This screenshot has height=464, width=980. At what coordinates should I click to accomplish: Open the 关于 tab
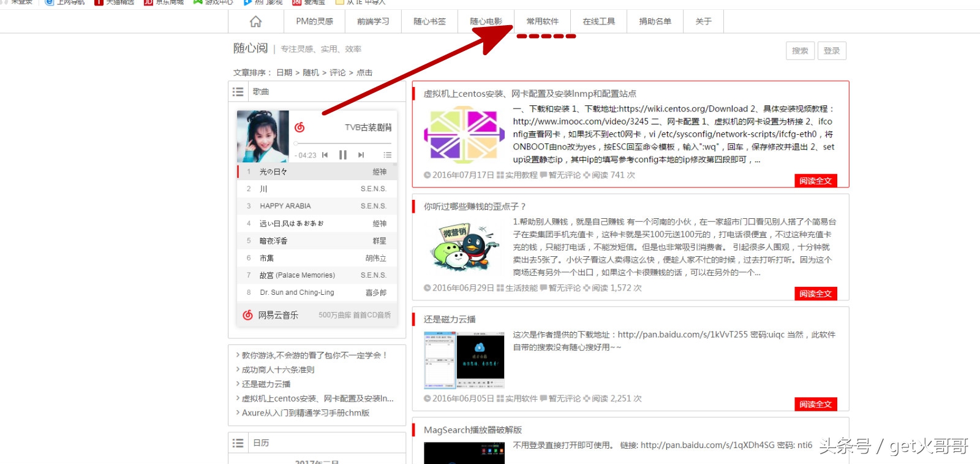tap(703, 21)
